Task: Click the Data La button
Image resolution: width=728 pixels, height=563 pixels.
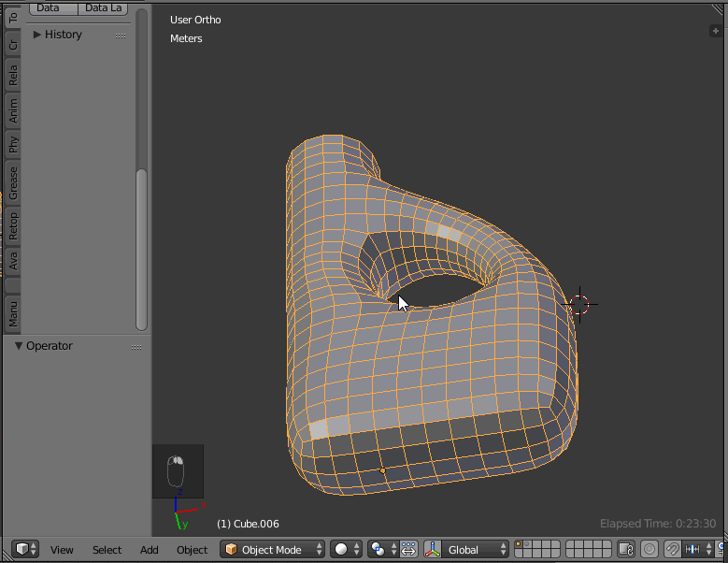Action: coord(103,7)
